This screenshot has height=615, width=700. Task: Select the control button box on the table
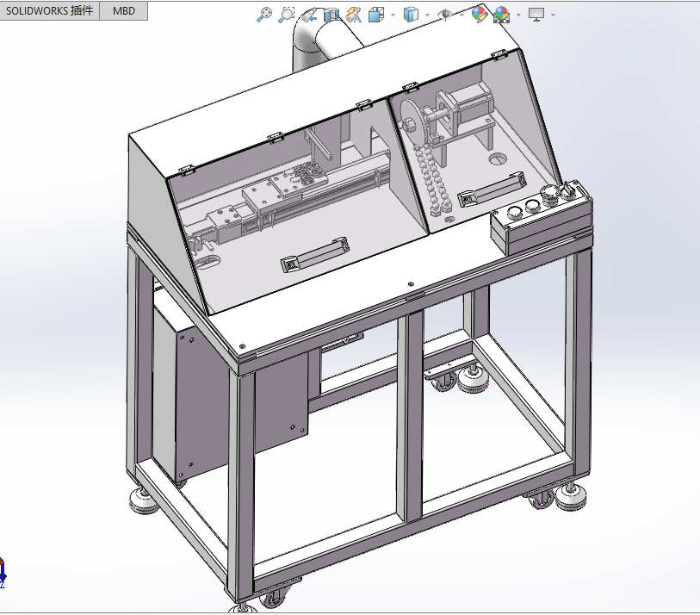click(542, 219)
